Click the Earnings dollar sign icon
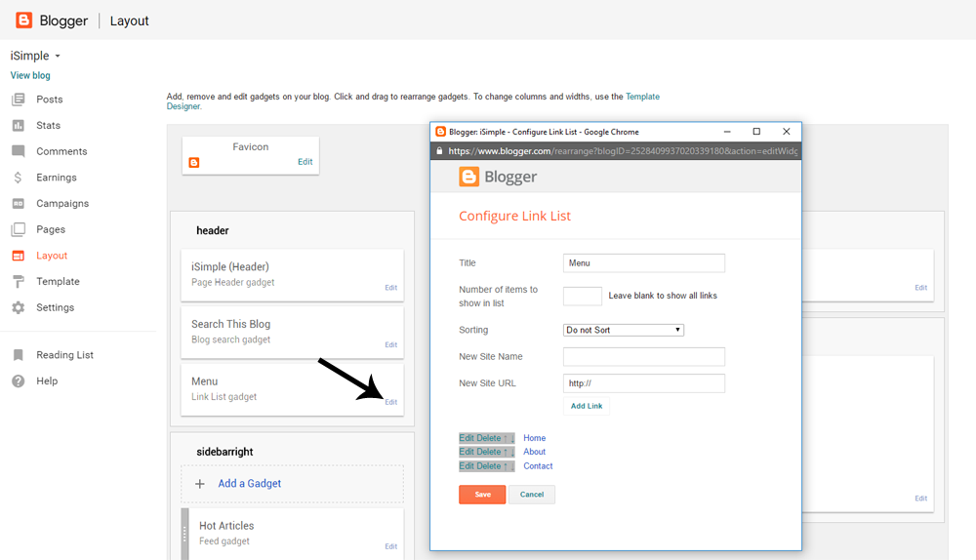This screenshot has height=560, width=976. point(18,178)
